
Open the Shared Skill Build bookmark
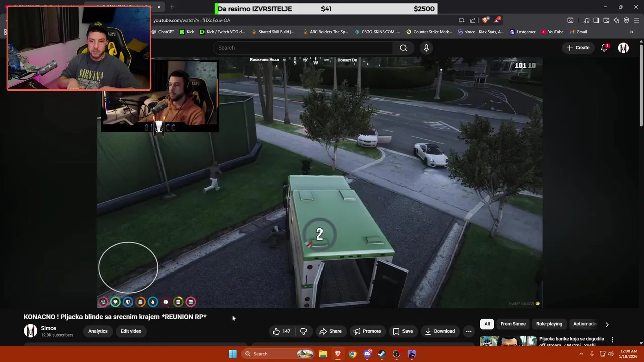[272, 32]
